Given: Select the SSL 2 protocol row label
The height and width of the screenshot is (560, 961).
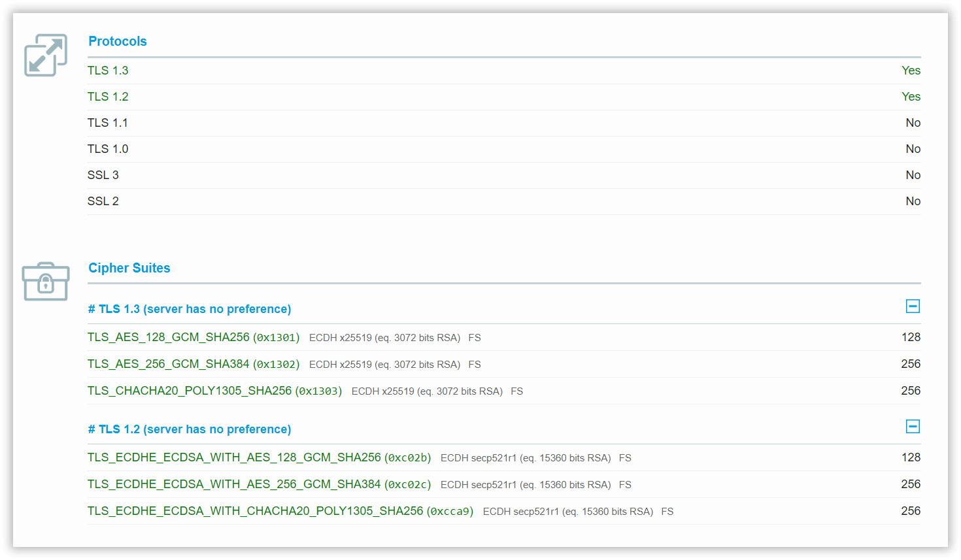Looking at the screenshot, I should coord(103,201).
